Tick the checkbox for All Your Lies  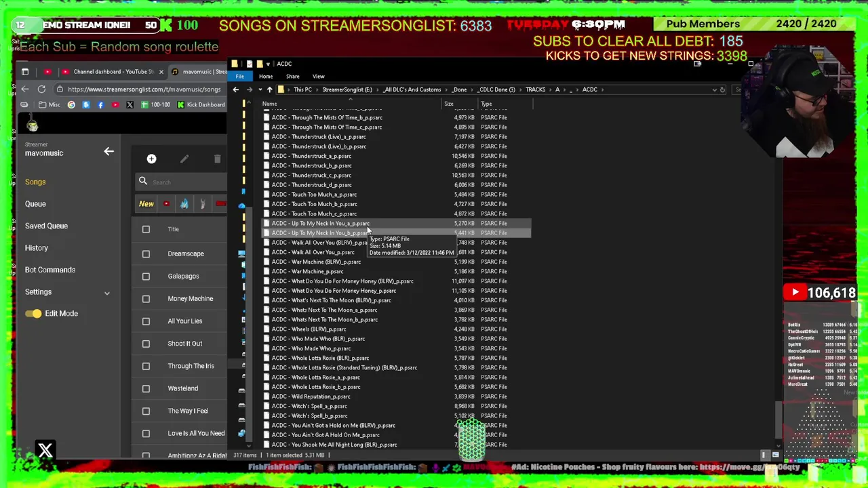[146, 321]
